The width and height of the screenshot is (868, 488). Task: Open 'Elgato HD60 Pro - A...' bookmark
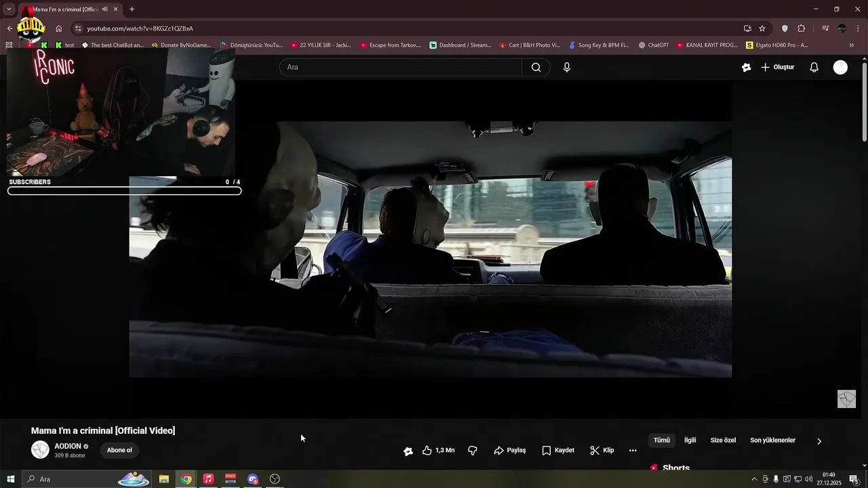[x=777, y=45]
